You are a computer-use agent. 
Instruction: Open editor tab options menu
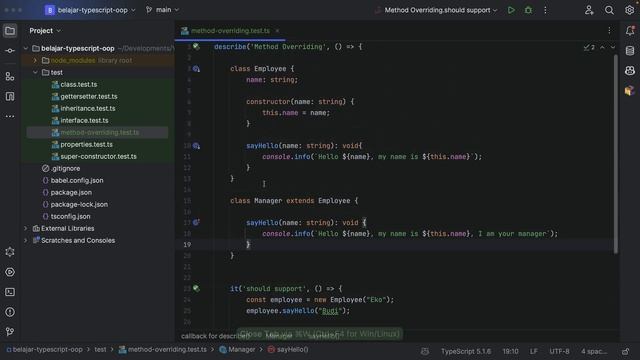point(609,31)
